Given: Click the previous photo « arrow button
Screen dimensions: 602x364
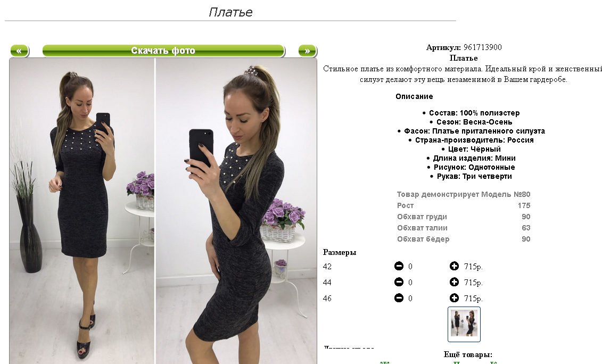Looking at the screenshot, I should point(19,51).
